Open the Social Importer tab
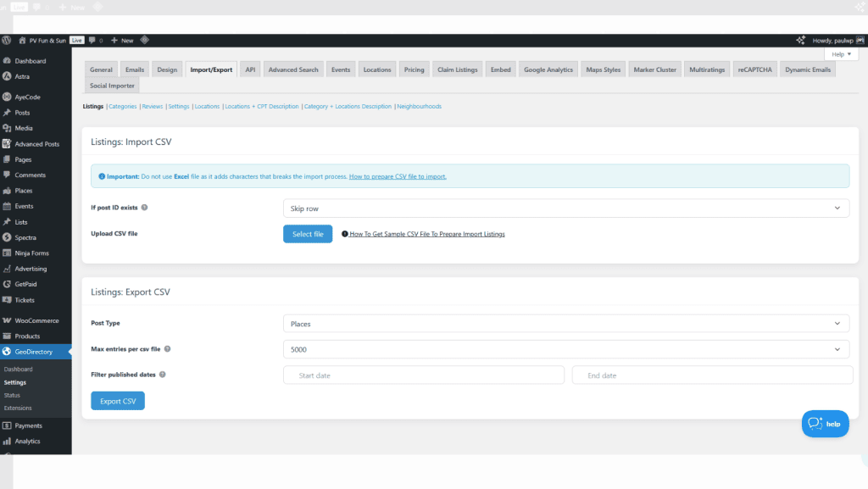This screenshot has height=489, width=868. (x=111, y=85)
